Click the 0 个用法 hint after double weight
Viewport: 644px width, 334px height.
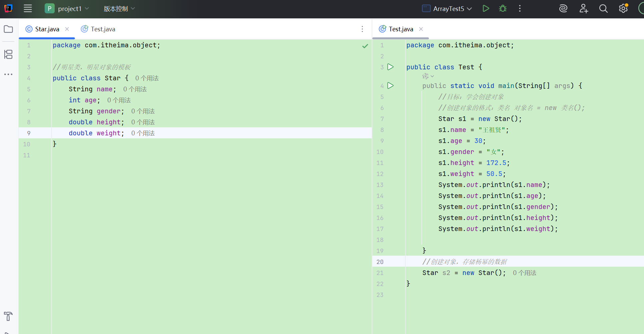pos(143,133)
